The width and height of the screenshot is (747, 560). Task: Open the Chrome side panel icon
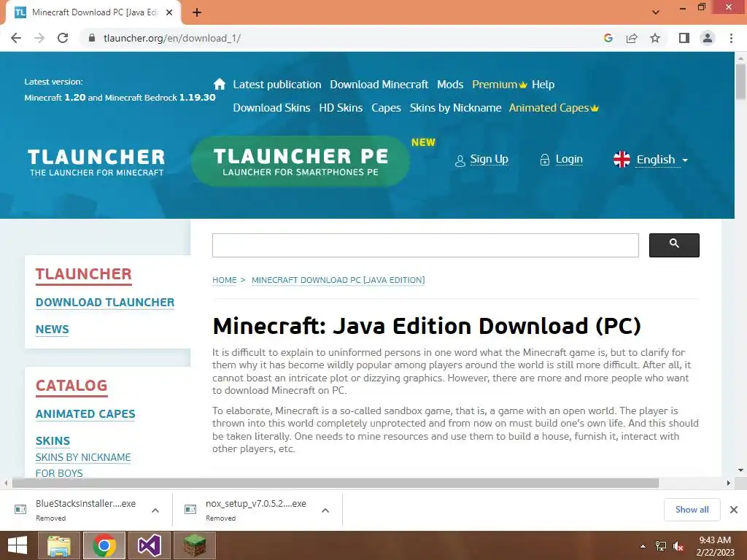pyautogui.click(x=684, y=38)
